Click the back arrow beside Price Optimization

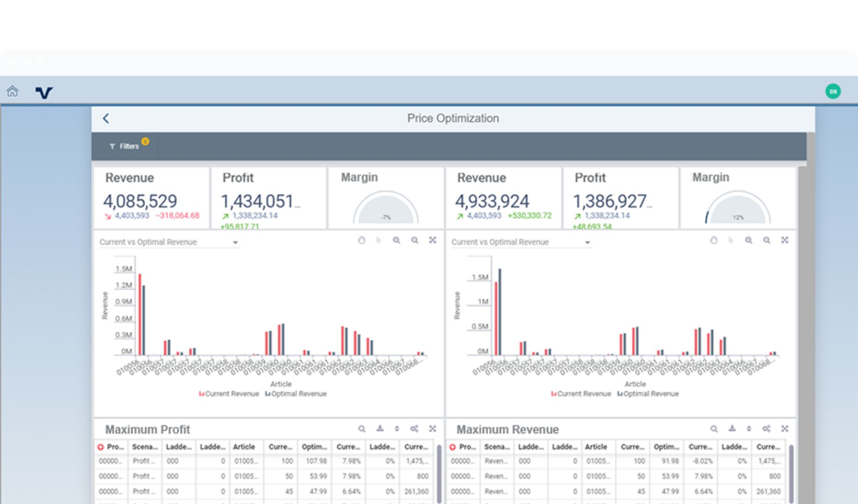tap(106, 119)
